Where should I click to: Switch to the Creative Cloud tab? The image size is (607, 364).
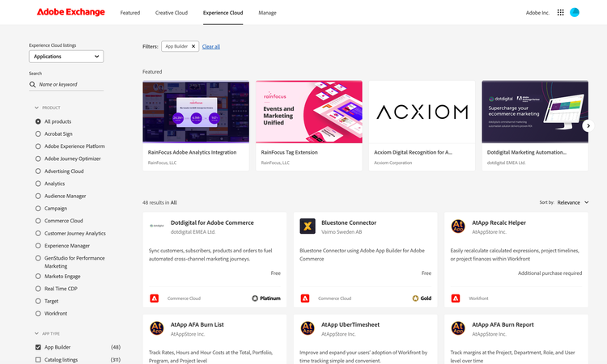(172, 13)
